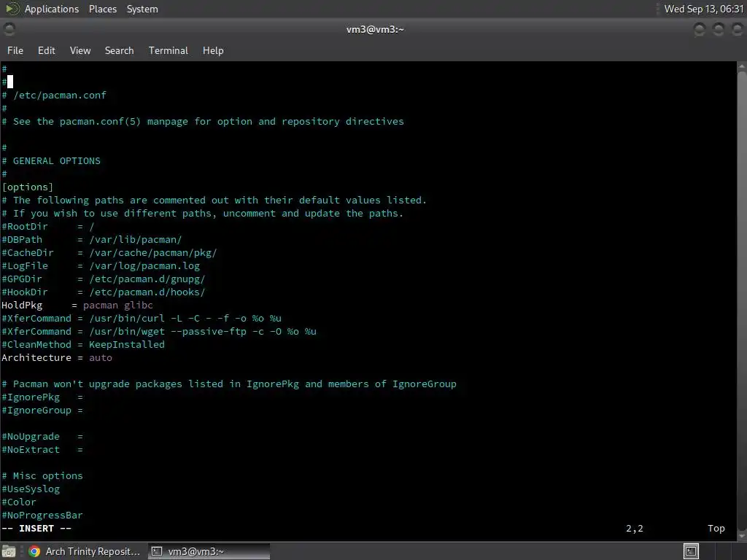The width and height of the screenshot is (747, 560).
Task: Open the Places menu
Action: 102,9
